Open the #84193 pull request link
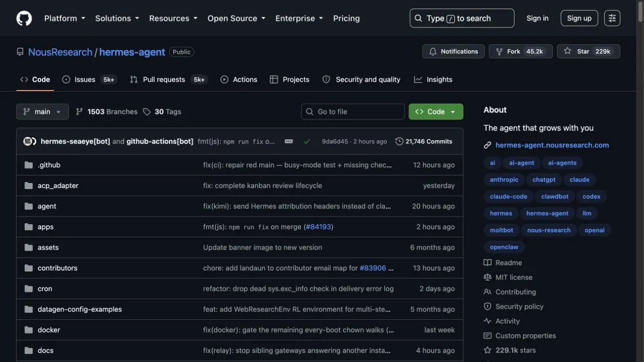Viewport: 644px width, 362px height. 318,227
